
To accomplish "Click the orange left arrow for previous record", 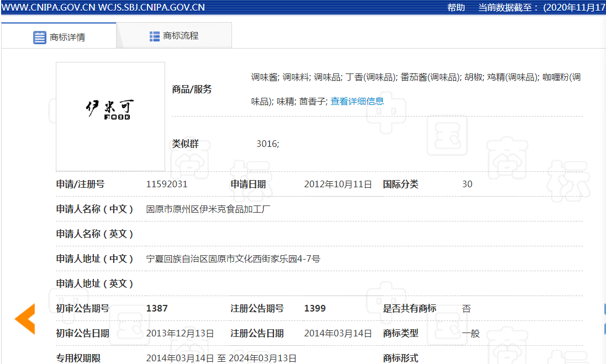I will pyautogui.click(x=25, y=319).
